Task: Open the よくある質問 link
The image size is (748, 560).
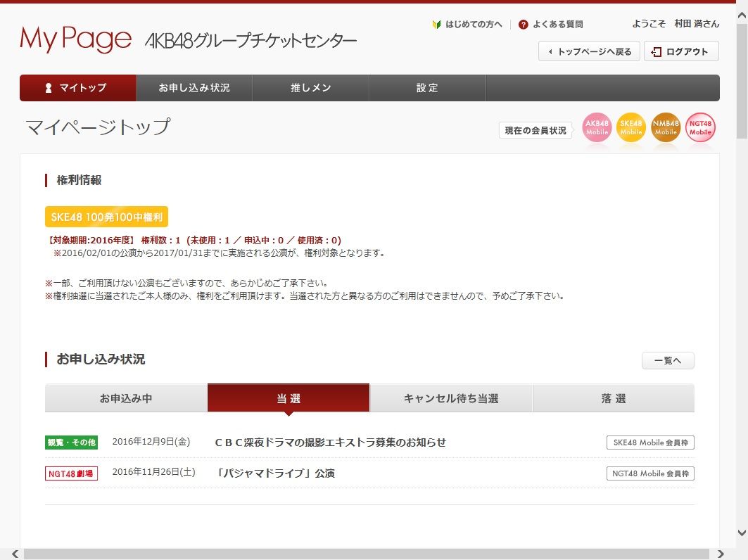Action: pyautogui.click(x=557, y=25)
